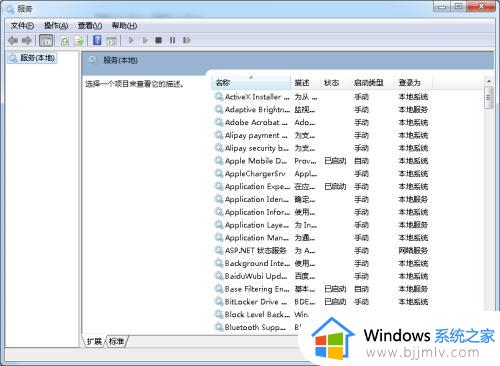Select the ASP.NET 状态服务 row
This screenshot has width=500, height=366.
[x=322, y=251]
